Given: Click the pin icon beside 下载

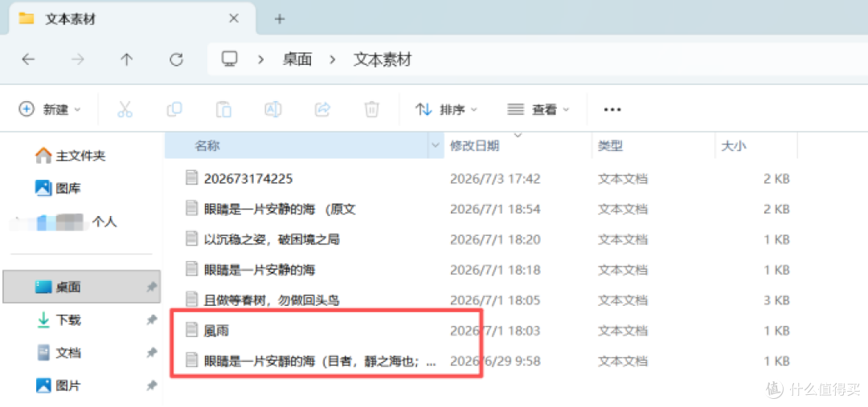Looking at the screenshot, I should pos(151,319).
